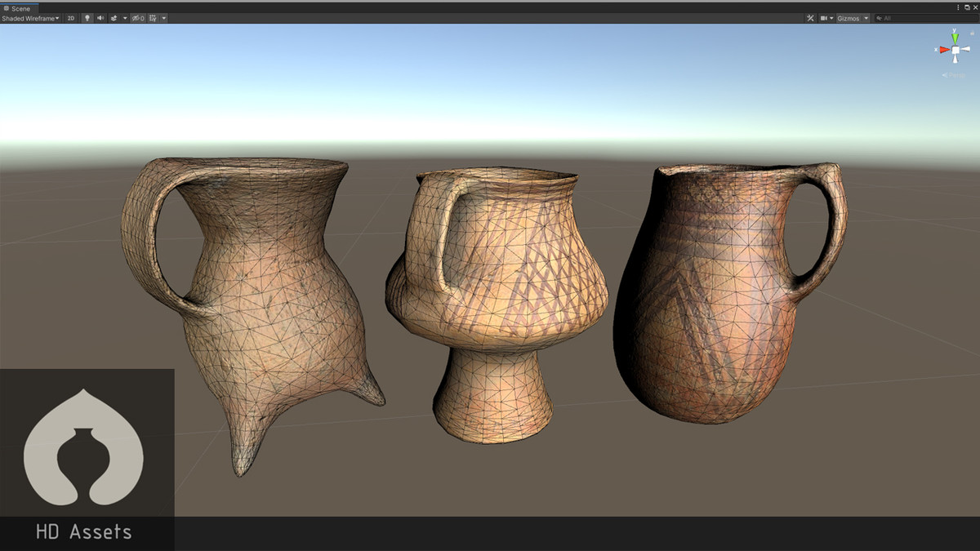Viewport: 980px width, 551px height.
Task: Open the Scene panel kebab menu
Action: [x=957, y=8]
